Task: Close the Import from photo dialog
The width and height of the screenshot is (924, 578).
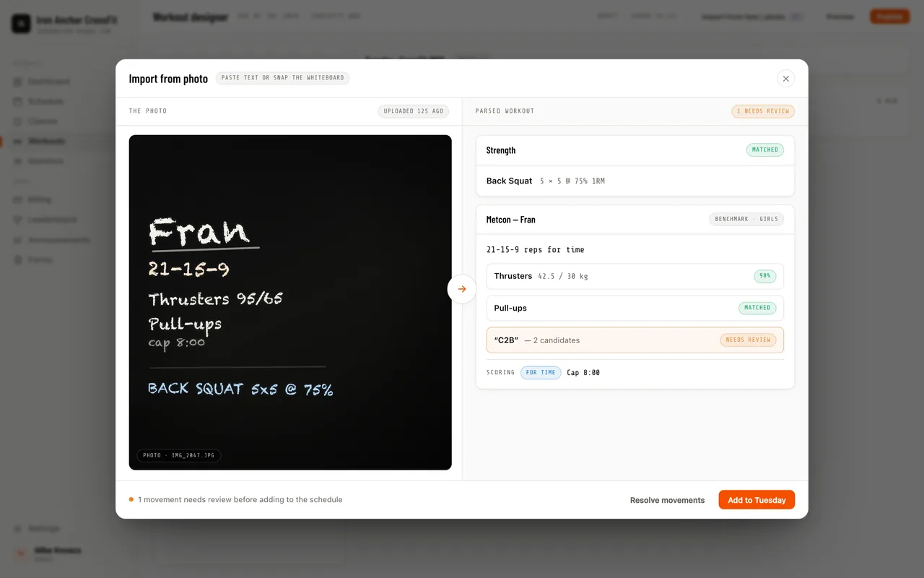Action: 786,79
